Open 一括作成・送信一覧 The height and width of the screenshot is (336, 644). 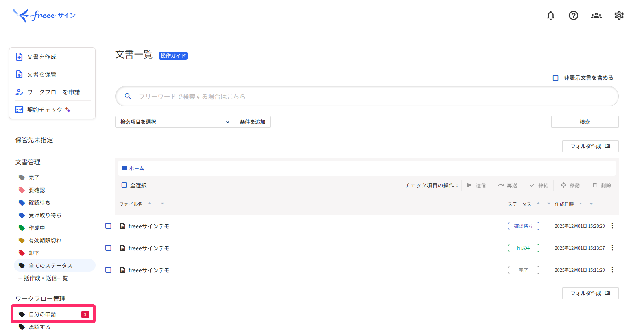[43, 278]
